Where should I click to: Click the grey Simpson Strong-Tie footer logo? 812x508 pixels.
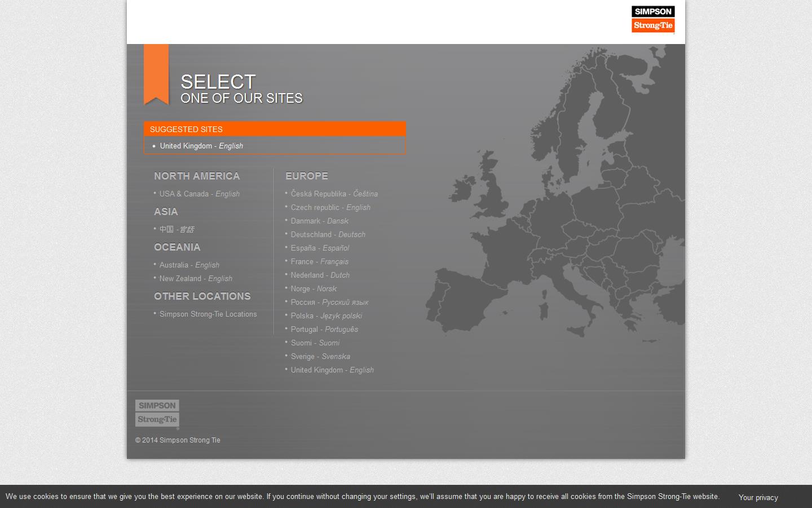[x=157, y=413]
